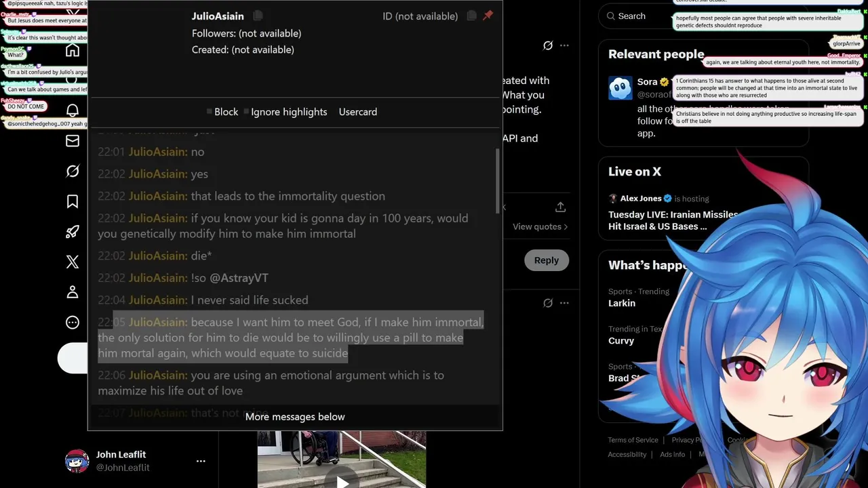Click the "Live on X" heading

click(x=635, y=171)
